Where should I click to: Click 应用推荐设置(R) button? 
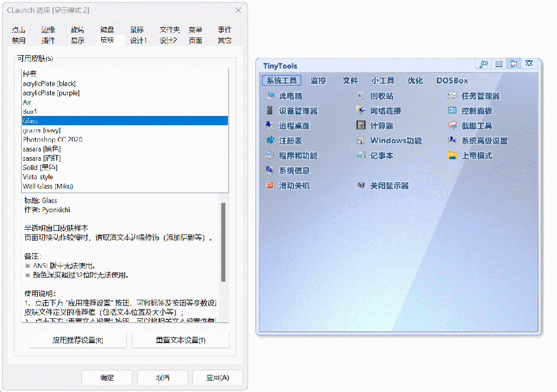(x=78, y=340)
